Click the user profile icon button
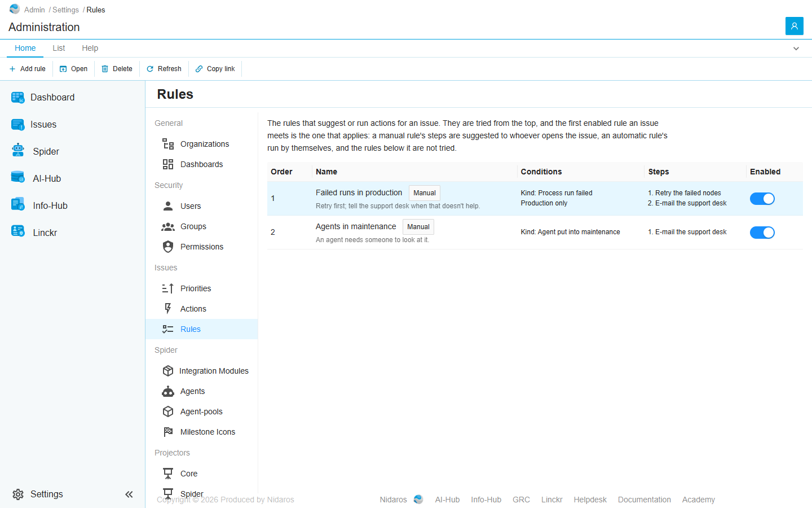The image size is (812, 508). [x=794, y=26]
